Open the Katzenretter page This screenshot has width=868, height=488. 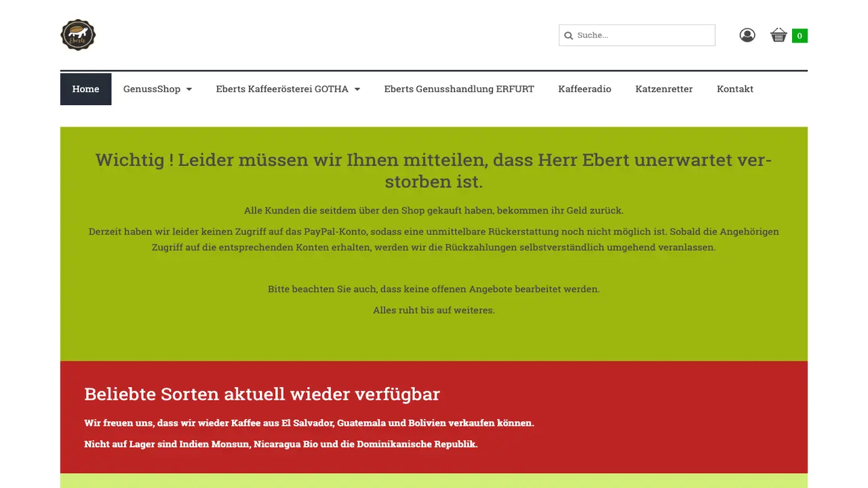[664, 89]
